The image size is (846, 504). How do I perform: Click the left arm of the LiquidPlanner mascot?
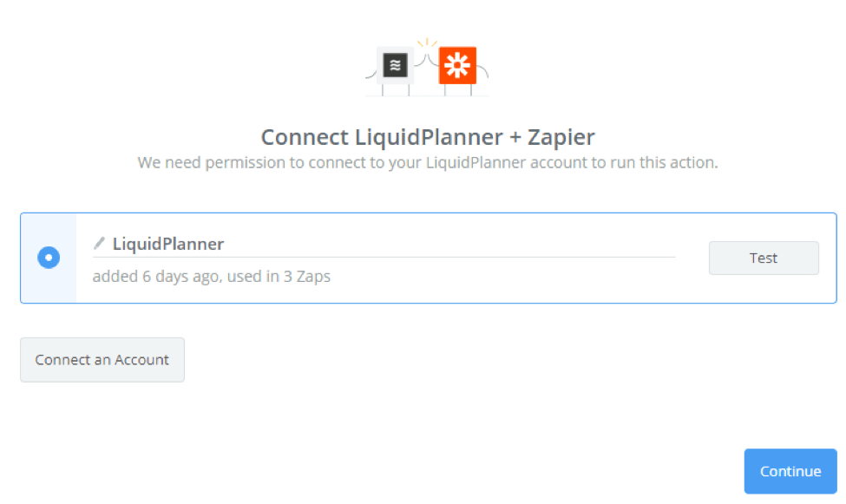pos(371,74)
